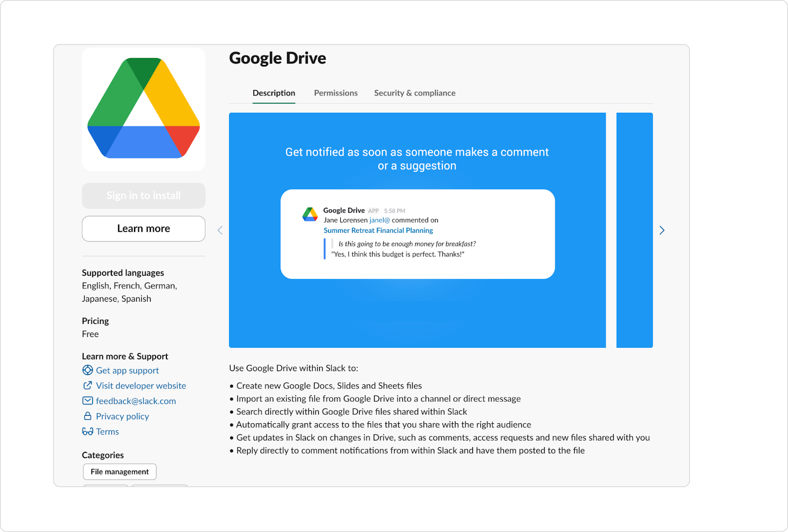Open the Privacy policy link
Image resolution: width=788 pixels, height=532 pixels.
tap(123, 416)
